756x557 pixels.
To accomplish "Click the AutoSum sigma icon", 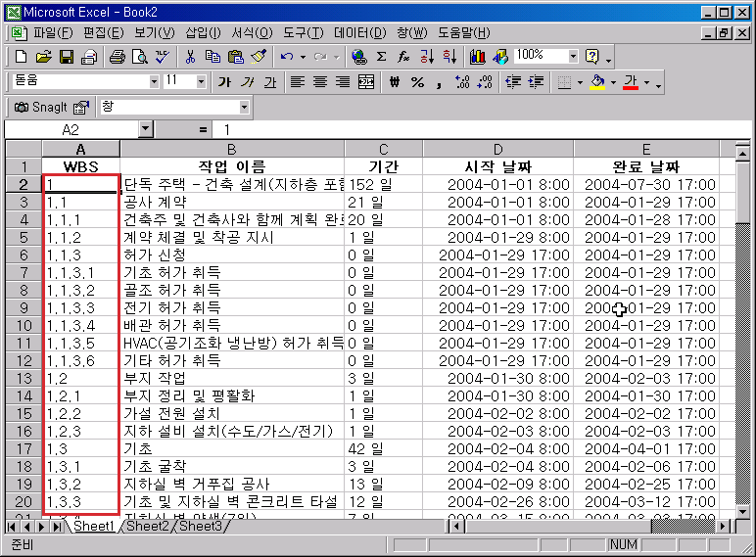I will point(381,57).
